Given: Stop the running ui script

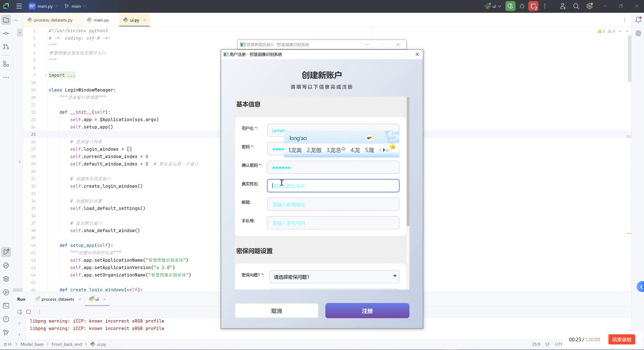Looking at the screenshot, I should click(x=29, y=312).
